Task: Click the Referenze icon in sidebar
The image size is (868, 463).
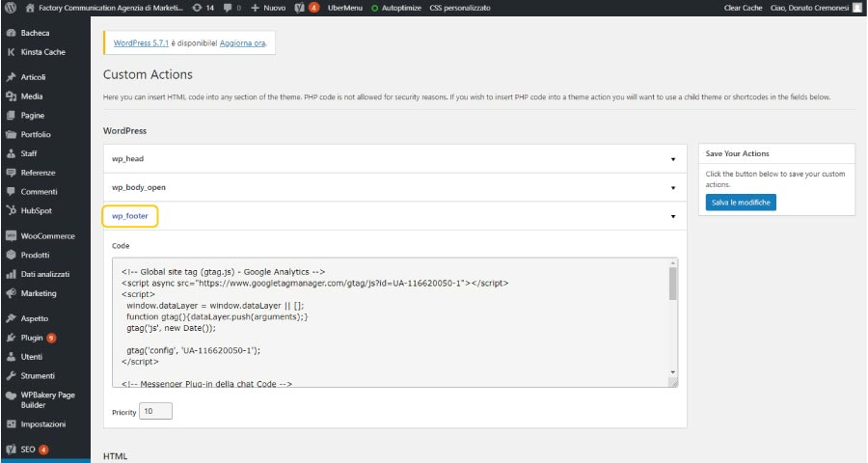Action: (11, 173)
